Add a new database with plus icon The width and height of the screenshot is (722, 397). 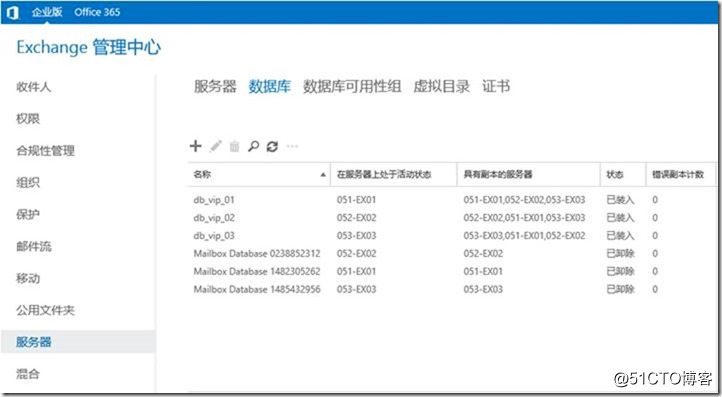coord(196,146)
